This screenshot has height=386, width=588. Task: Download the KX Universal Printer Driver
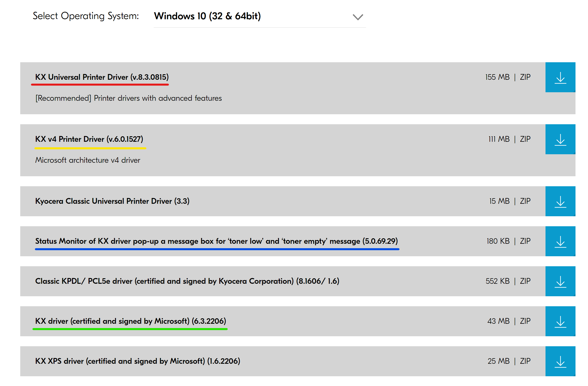point(560,77)
